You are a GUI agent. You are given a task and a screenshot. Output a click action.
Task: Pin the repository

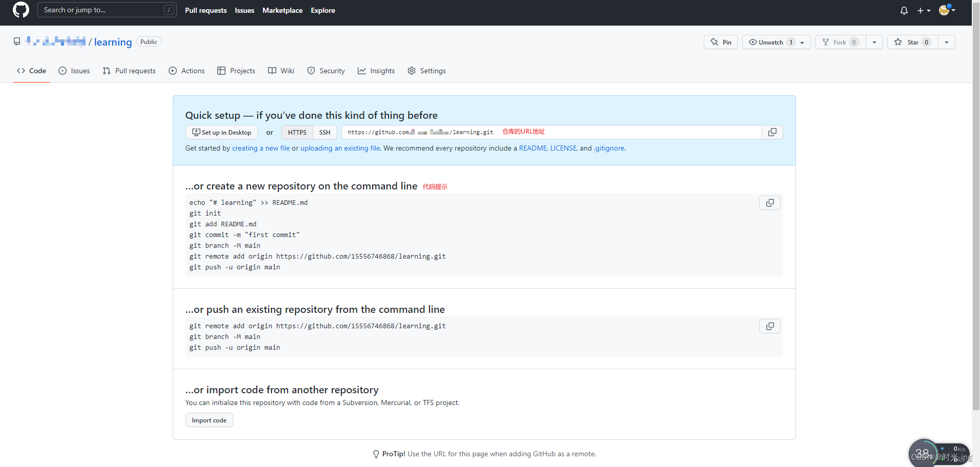[721, 42]
